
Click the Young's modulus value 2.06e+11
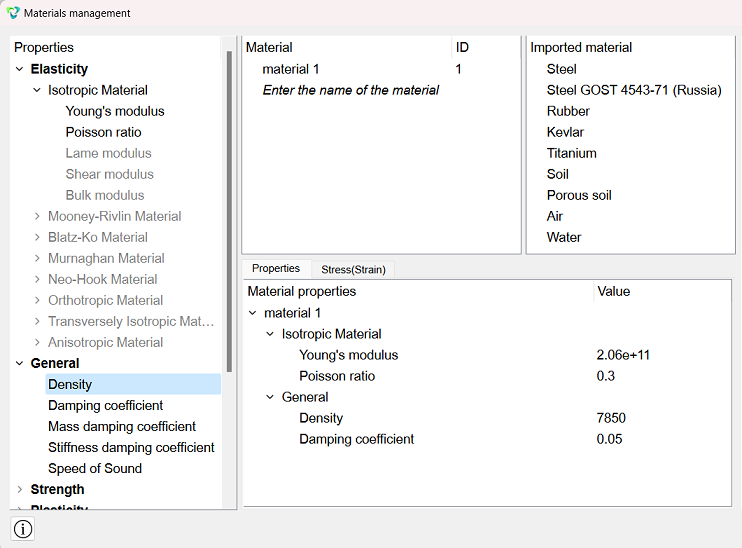tap(623, 355)
